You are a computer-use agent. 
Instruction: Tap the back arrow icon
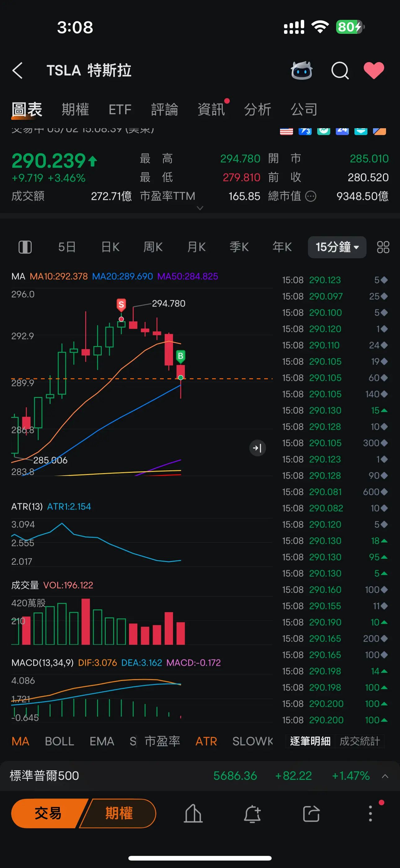click(x=17, y=70)
